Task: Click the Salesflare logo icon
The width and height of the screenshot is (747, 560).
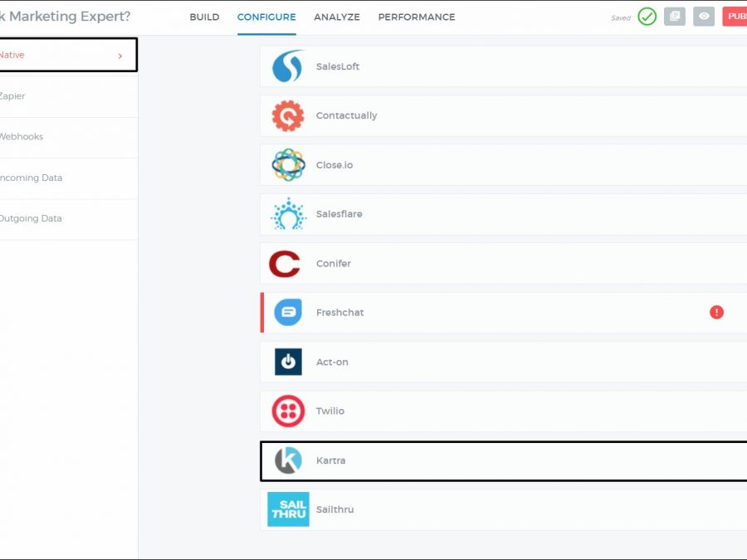Action: (288, 214)
